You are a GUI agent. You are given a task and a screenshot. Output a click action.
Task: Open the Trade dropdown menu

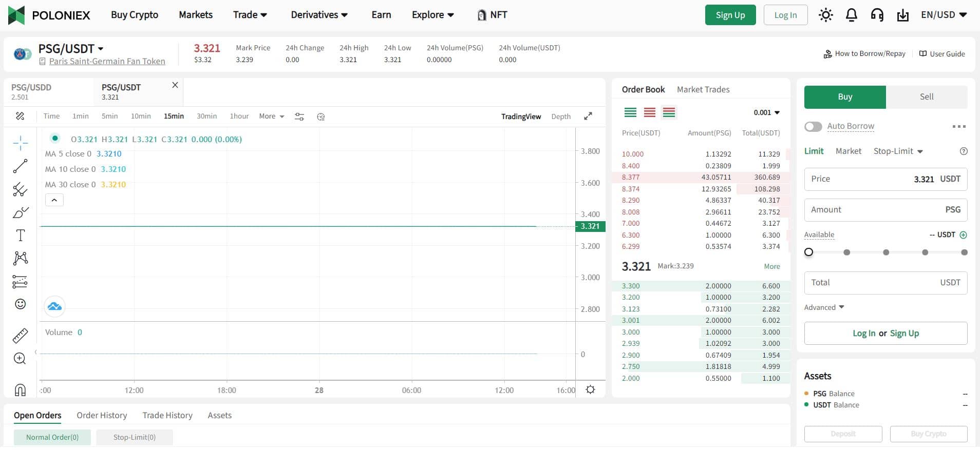click(x=250, y=15)
